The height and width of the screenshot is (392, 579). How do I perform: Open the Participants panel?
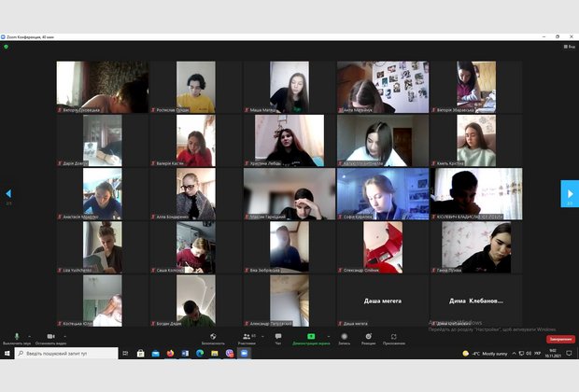247,339
